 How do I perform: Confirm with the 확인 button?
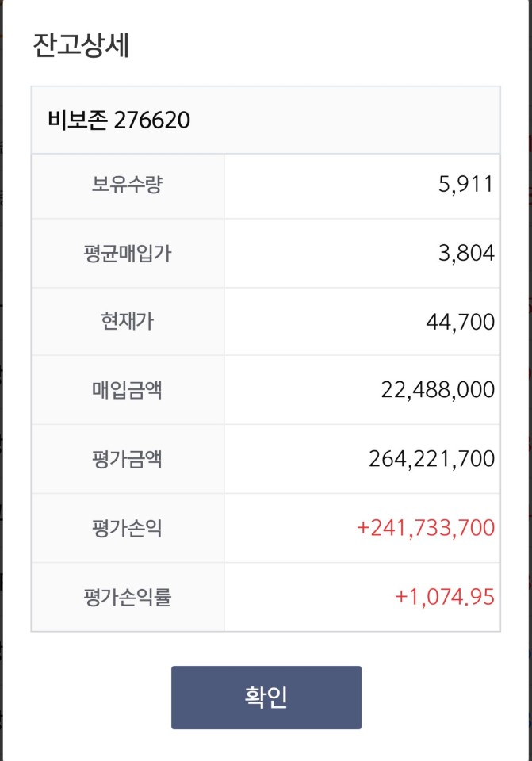266,697
